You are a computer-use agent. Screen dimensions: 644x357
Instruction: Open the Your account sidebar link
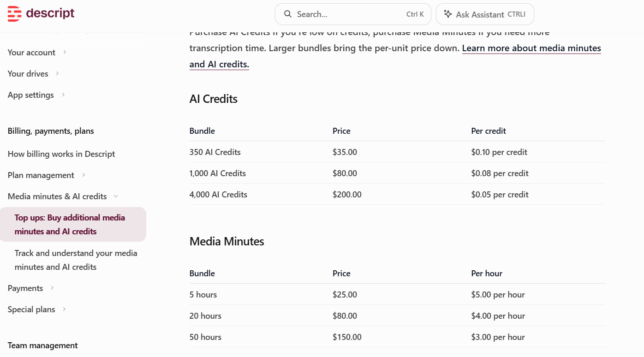click(31, 53)
